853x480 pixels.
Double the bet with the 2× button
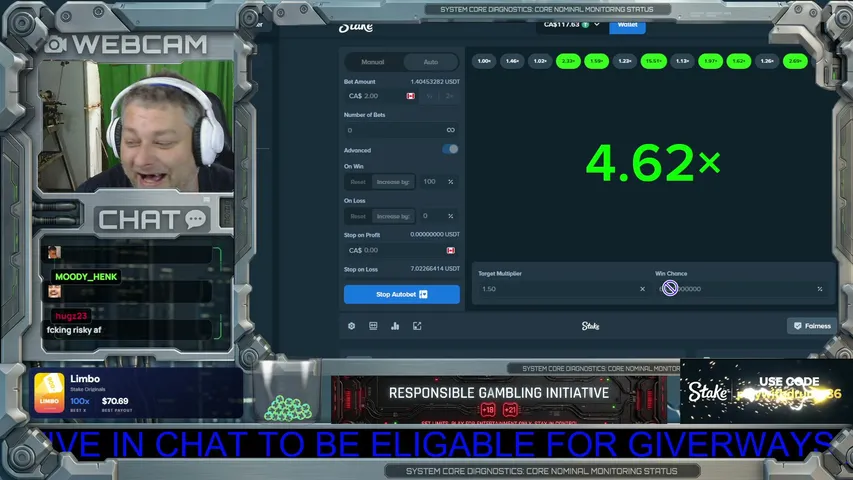click(449, 96)
